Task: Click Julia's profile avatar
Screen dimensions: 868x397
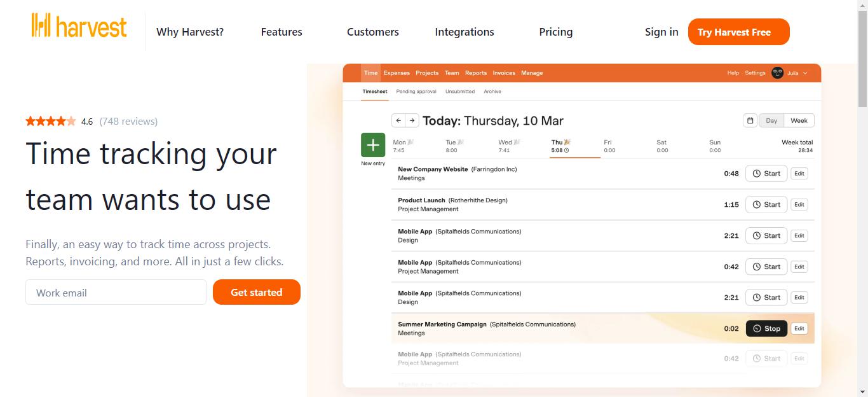Action: click(x=777, y=73)
